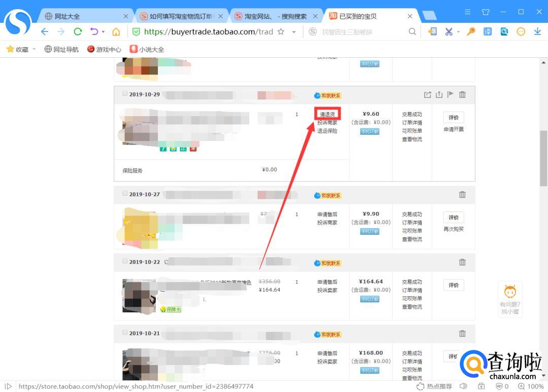548x392 pixels.
Task: Open the 网址导航 bookmark
Action: point(61,49)
